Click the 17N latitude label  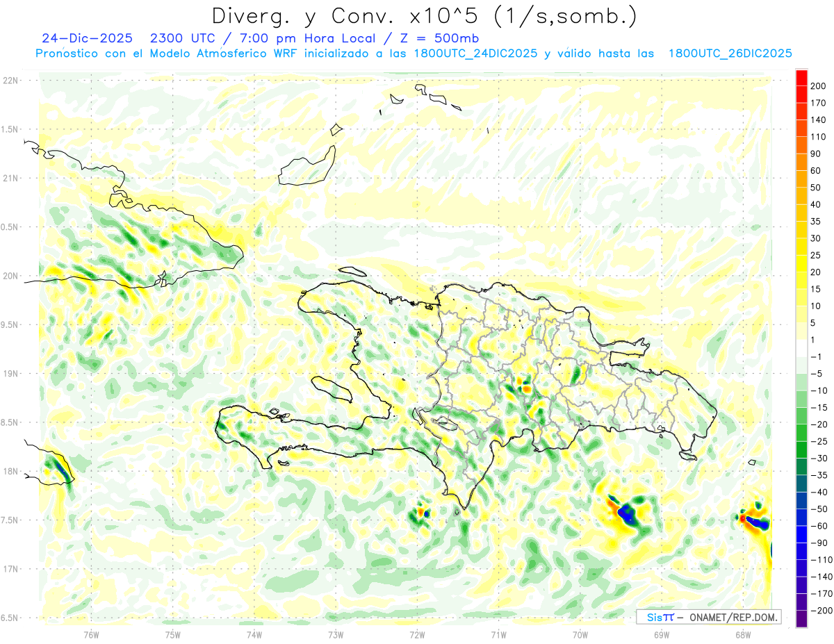(x=10, y=569)
